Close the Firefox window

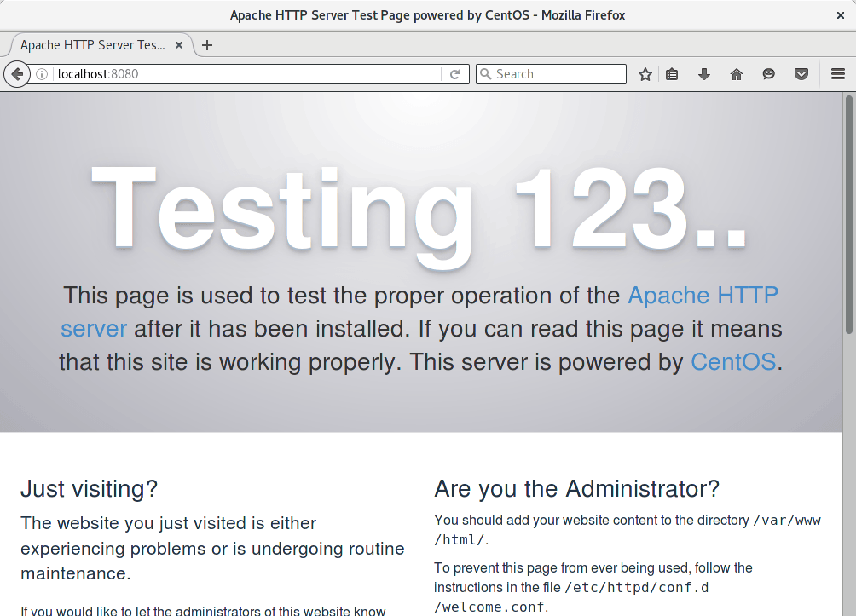click(x=841, y=15)
